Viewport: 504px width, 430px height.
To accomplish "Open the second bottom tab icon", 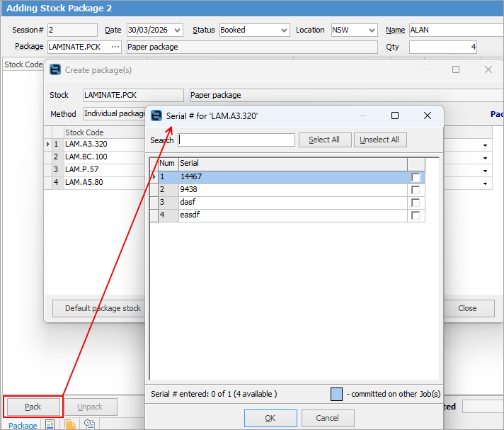I will pos(50,424).
